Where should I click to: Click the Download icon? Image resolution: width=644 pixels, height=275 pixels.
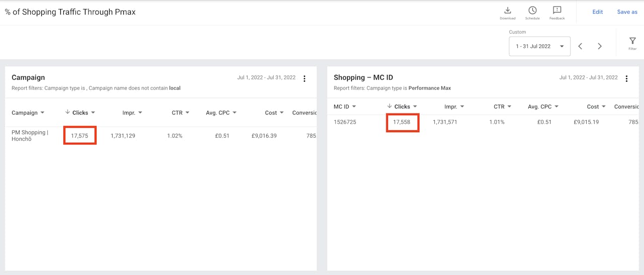(x=507, y=11)
